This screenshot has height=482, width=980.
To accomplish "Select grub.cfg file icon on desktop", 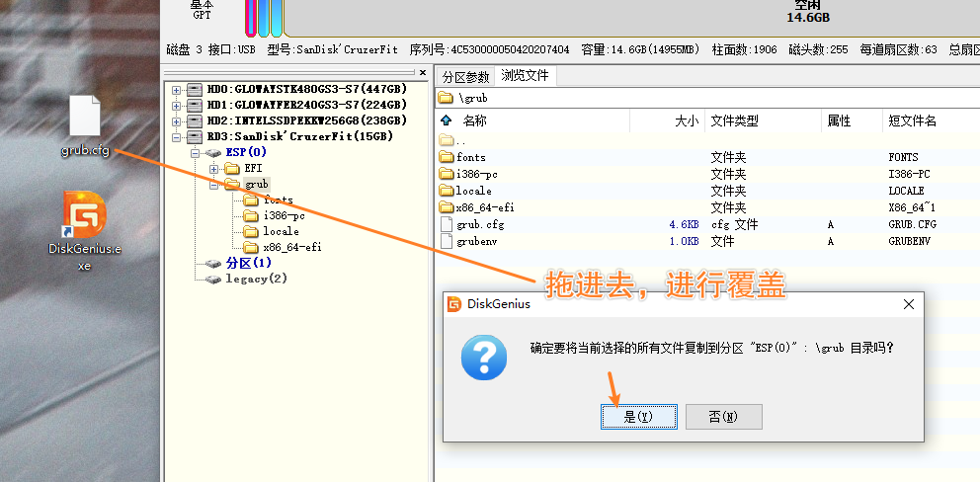I will coord(84,116).
